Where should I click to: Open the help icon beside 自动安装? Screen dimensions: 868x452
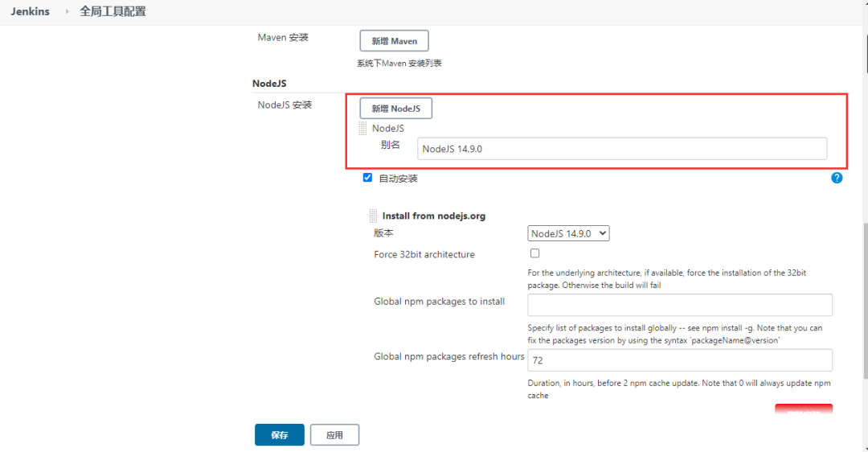tap(837, 178)
